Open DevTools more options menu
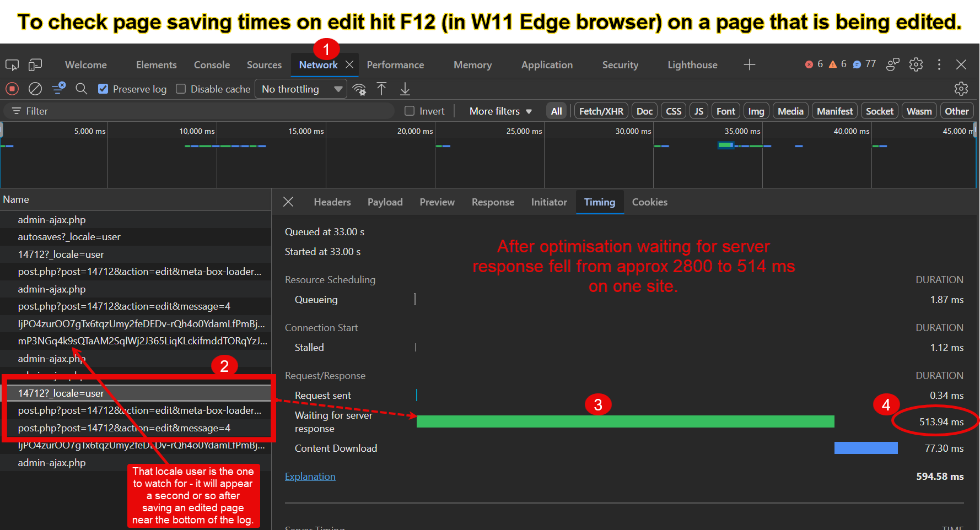The image size is (980, 530). click(939, 64)
